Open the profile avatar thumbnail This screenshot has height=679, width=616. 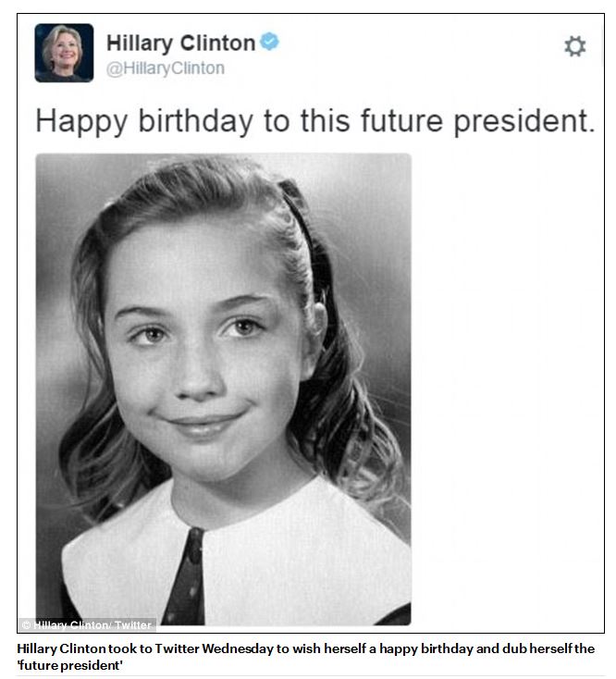coord(64,53)
